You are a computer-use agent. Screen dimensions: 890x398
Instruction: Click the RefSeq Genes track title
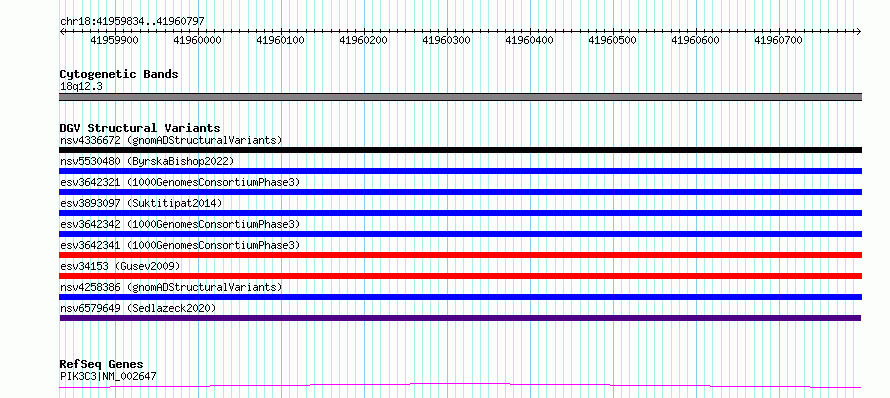coord(102,364)
